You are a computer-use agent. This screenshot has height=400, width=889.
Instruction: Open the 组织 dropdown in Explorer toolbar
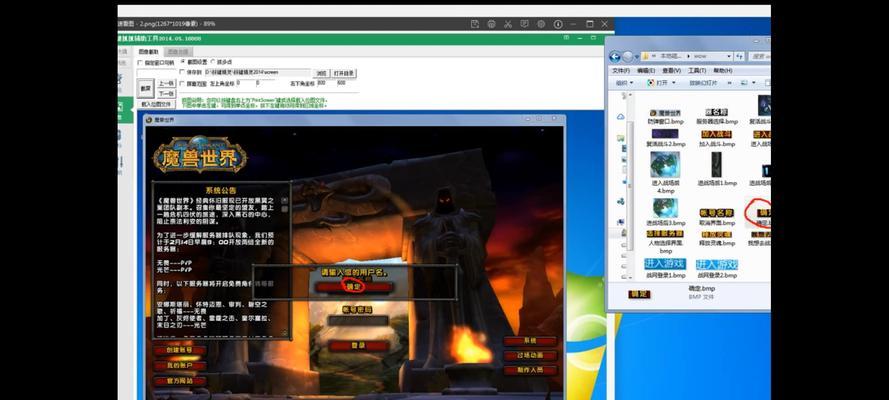pyautogui.click(x=622, y=83)
